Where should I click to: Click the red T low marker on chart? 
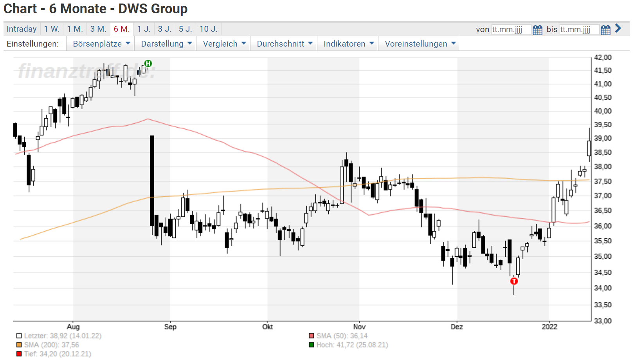[x=514, y=281]
